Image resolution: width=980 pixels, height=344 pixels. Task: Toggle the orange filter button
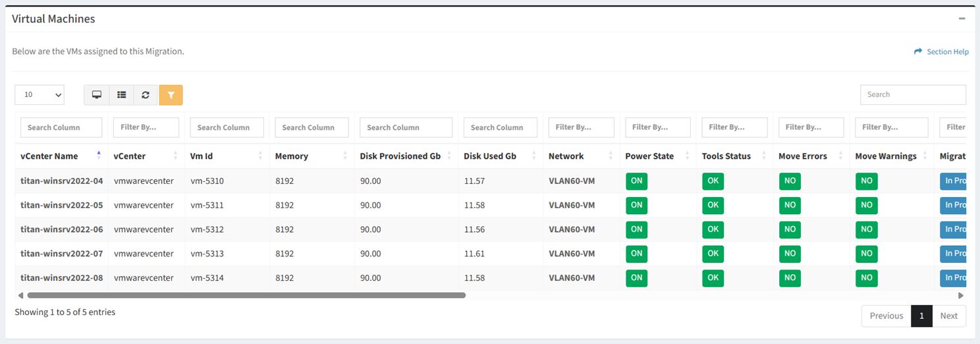171,95
